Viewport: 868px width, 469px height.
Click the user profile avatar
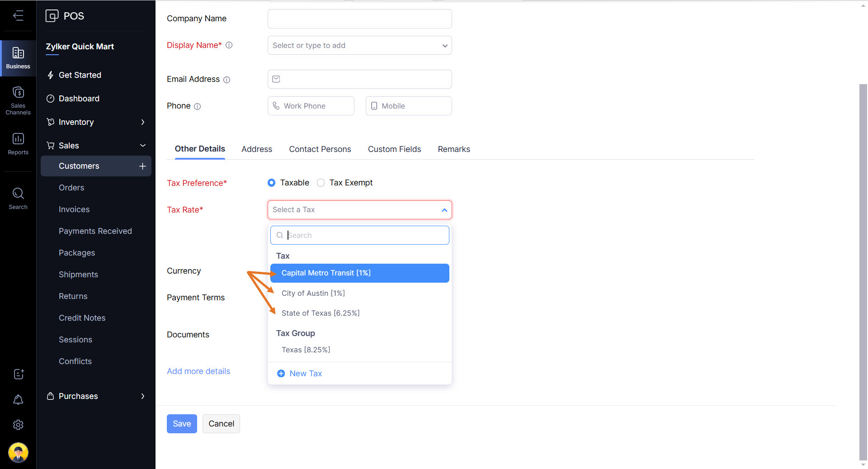tap(18, 452)
